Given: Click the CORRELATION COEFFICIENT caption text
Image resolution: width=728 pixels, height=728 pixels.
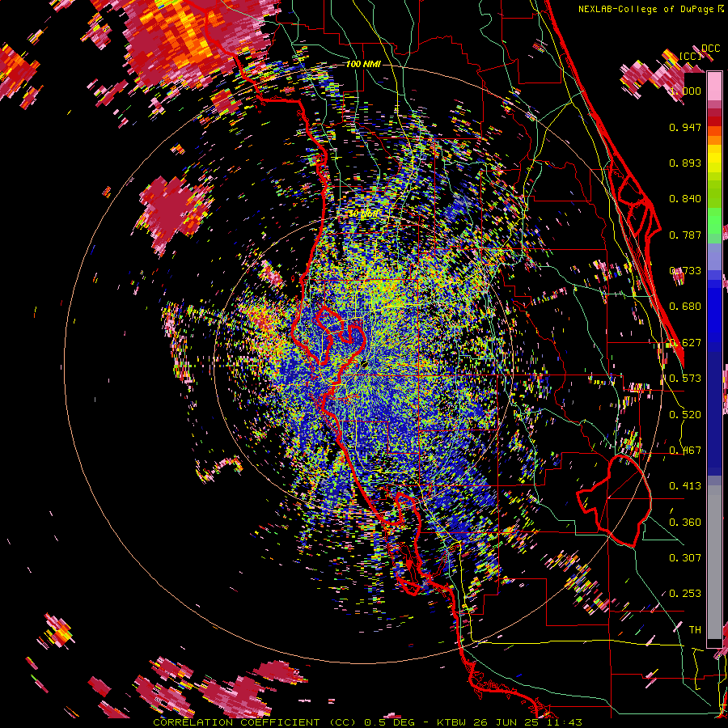Looking at the screenshot, I should 236,722.
